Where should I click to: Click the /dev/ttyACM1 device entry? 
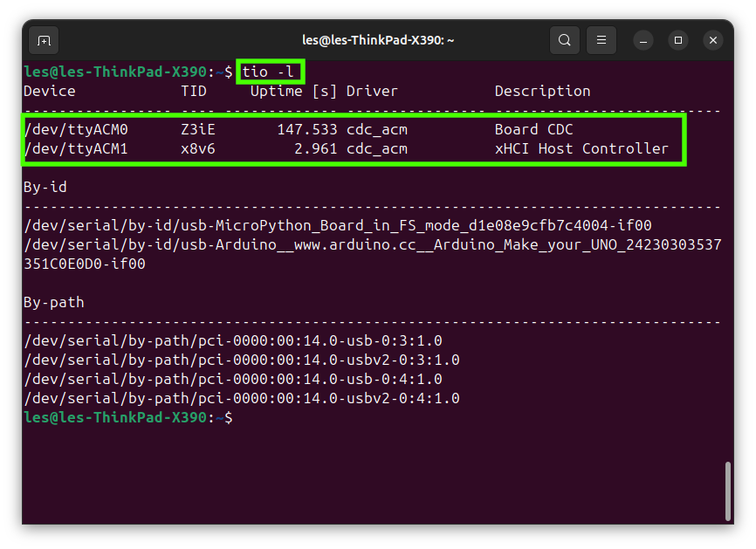pyautogui.click(x=76, y=148)
